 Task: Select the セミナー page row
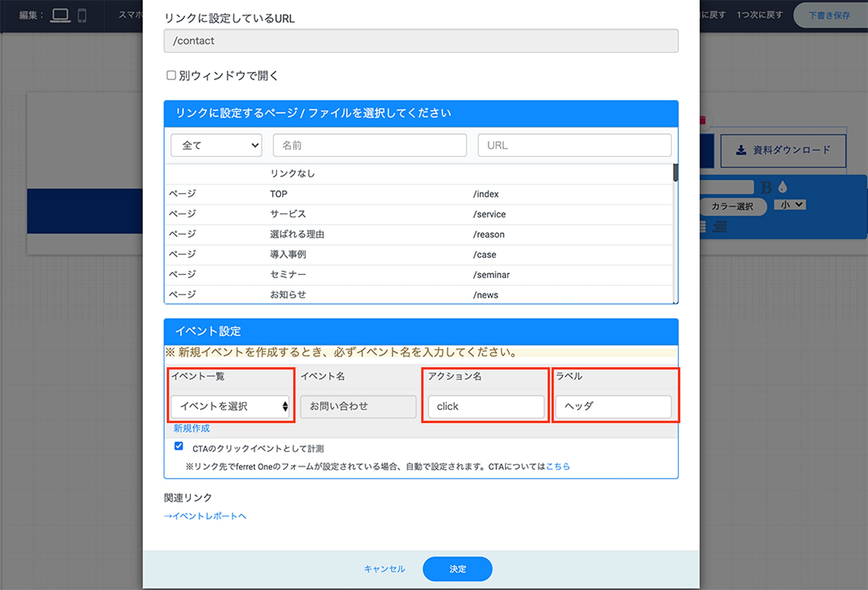tap(418, 274)
